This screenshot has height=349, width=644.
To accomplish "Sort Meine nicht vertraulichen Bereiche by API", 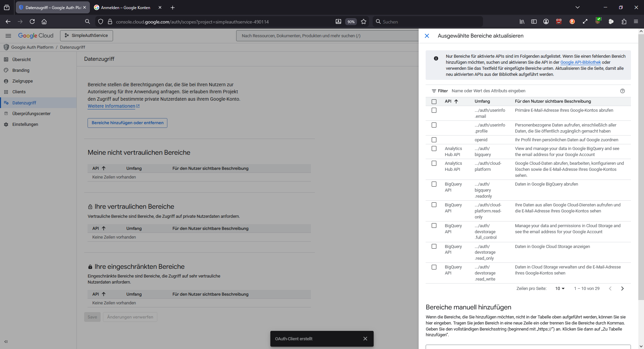I will 104,168.
